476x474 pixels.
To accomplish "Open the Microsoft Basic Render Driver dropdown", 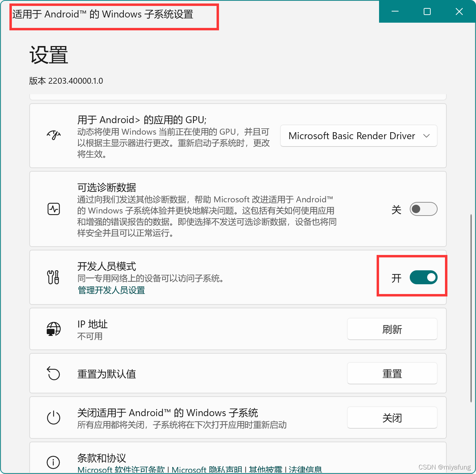I will 359,136.
